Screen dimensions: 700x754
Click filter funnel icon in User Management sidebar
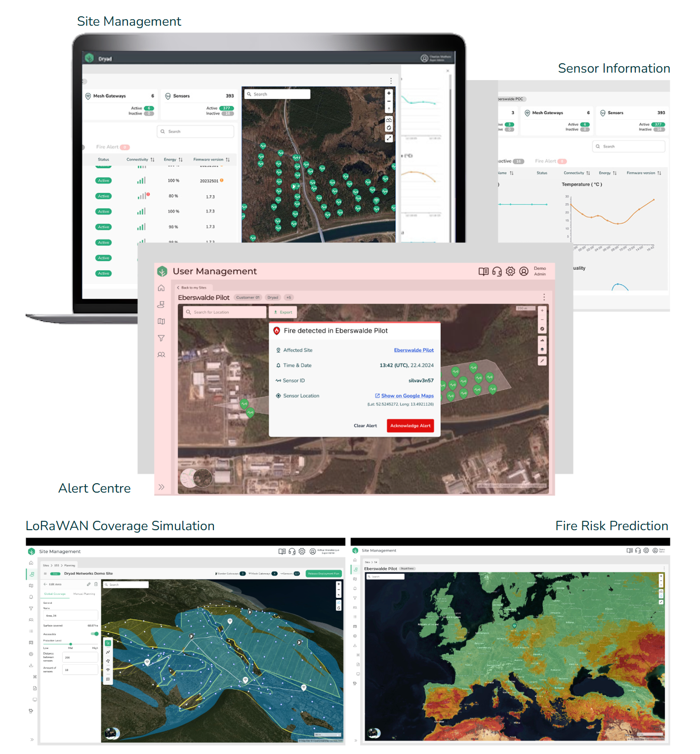[161, 338]
